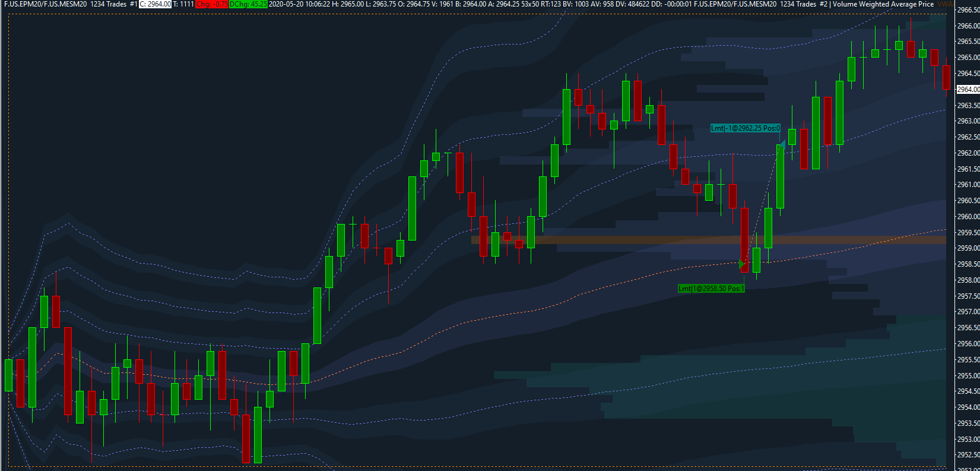Click the orange horizontal rectangle drawing
This screenshot has height=471, width=980.
(x=709, y=240)
